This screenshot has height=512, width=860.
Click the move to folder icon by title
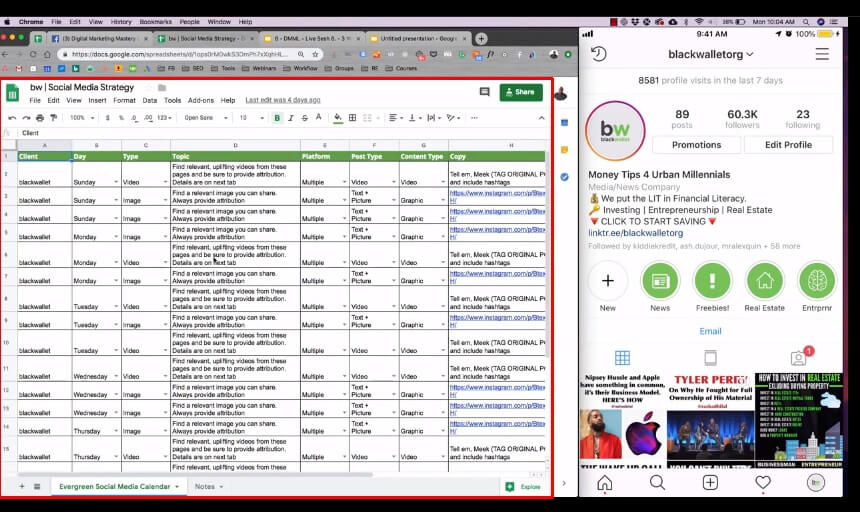162,88
